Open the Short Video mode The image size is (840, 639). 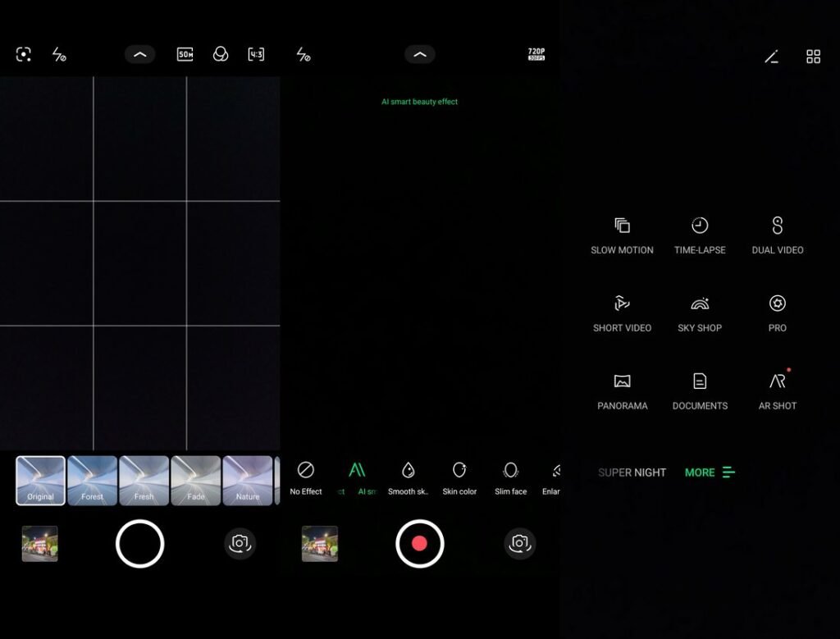click(x=622, y=313)
